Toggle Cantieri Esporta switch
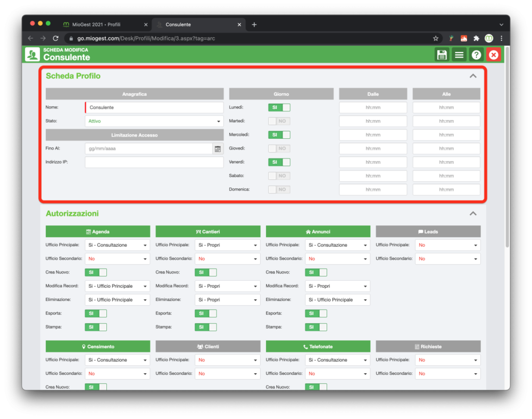Image resolution: width=532 pixels, height=419 pixels. [x=205, y=314]
